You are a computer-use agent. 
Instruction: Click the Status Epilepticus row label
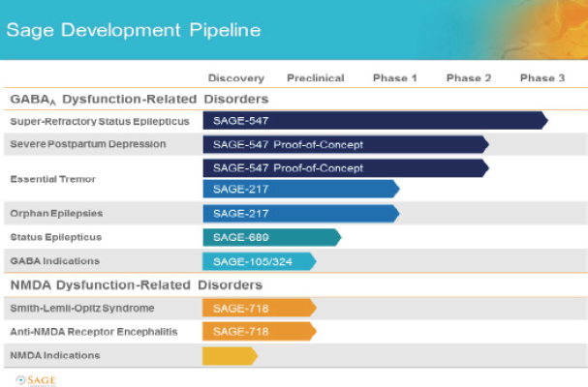coord(56,237)
